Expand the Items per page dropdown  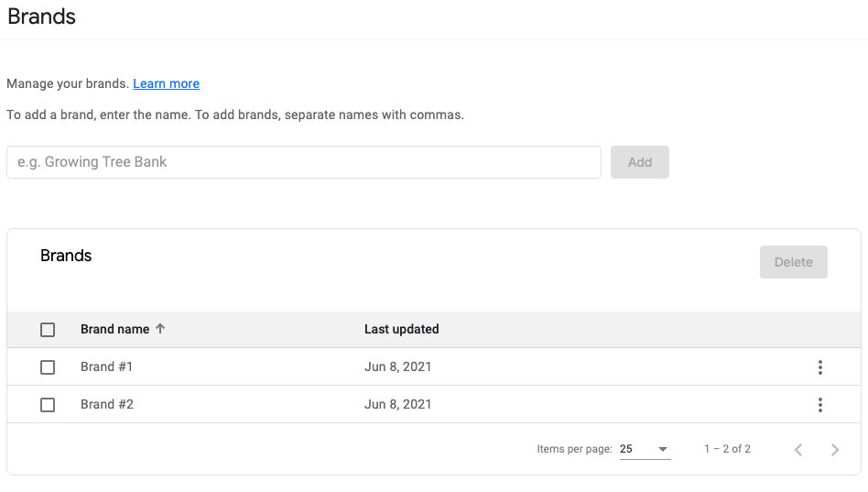tap(645, 449)
